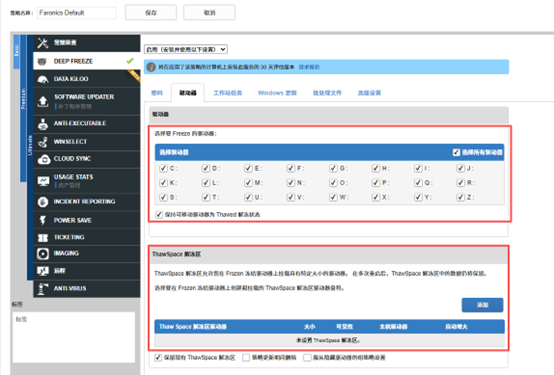The image size is (554, 375).
Task: Toggle drive Z: checkbox
Action: pyautogui.click(x=460, y=197)
